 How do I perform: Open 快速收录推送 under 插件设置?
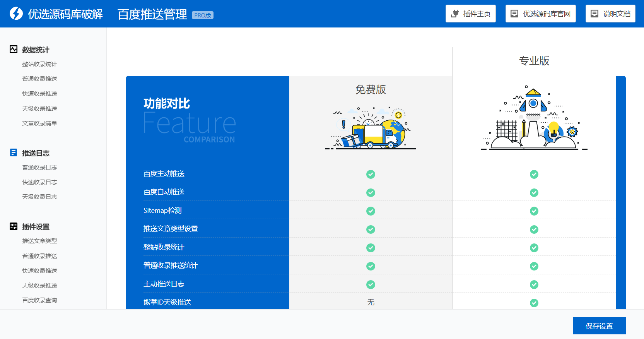tap(39, 271)
